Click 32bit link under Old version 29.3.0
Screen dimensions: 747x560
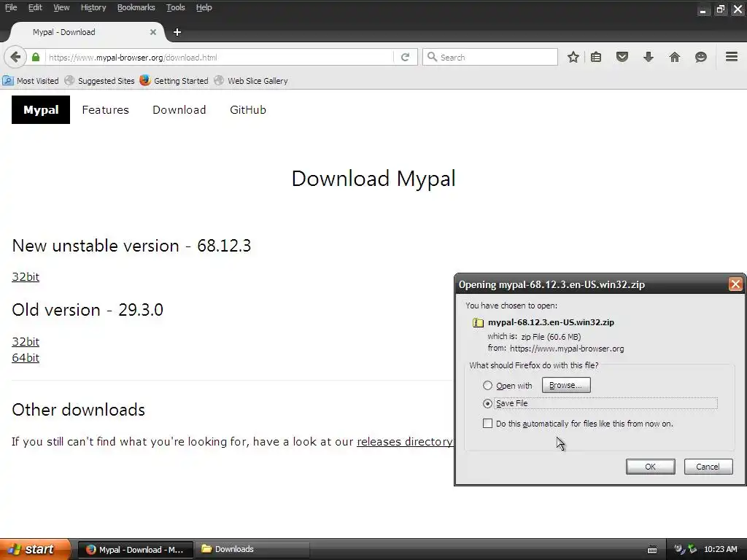26,341
